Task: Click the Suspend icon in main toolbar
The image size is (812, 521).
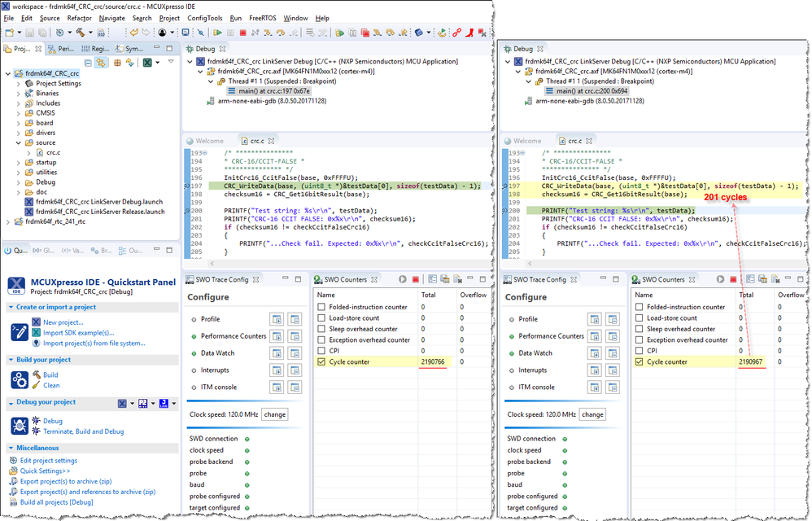Action: [x=230, y=33]
